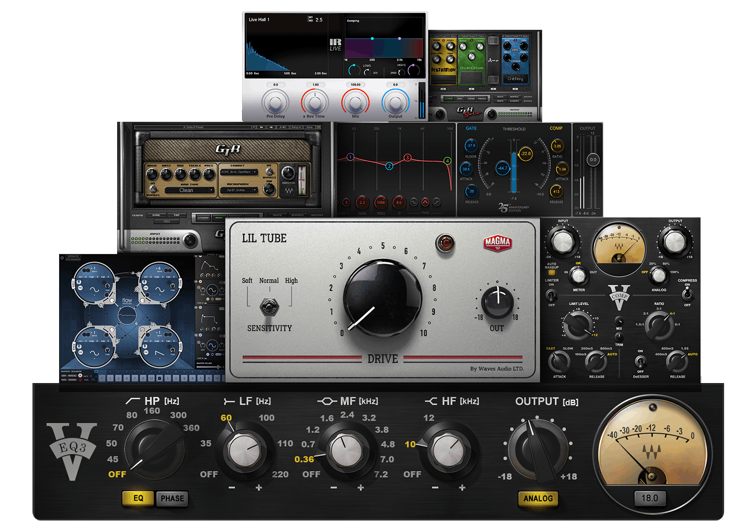
Task: Toggle the amp BYPASS switch
Action: [x=153, y=189]
